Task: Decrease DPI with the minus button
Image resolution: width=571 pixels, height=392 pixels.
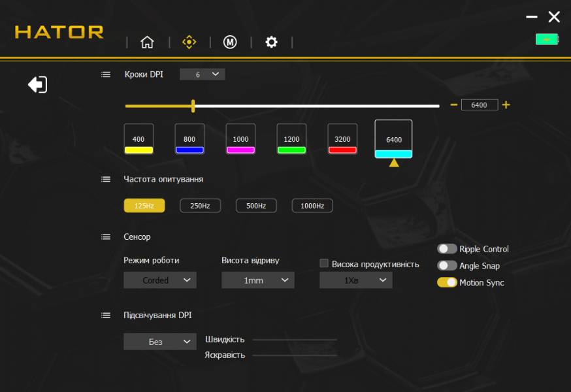Action: tap(454, 105)
